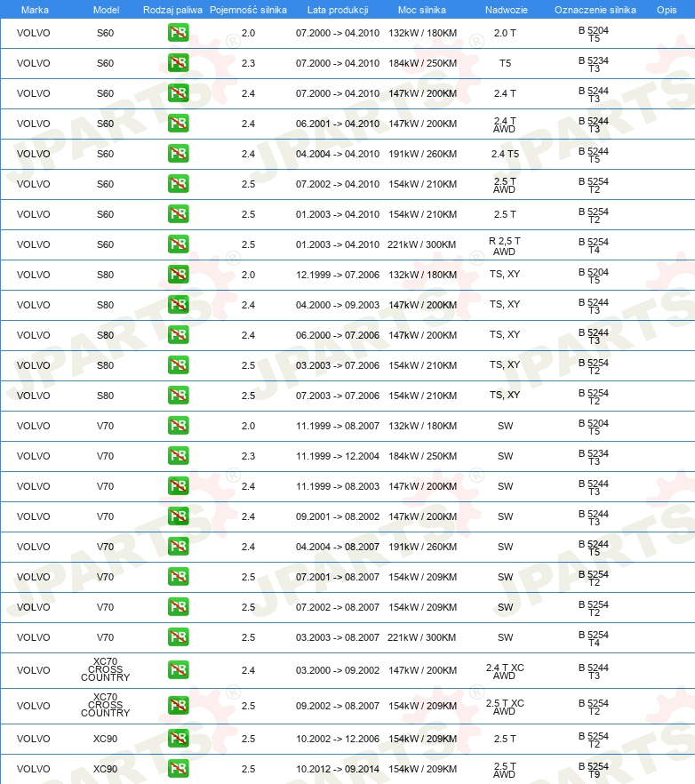Click the Lata produkcji column header

click(x=338, y=10)
